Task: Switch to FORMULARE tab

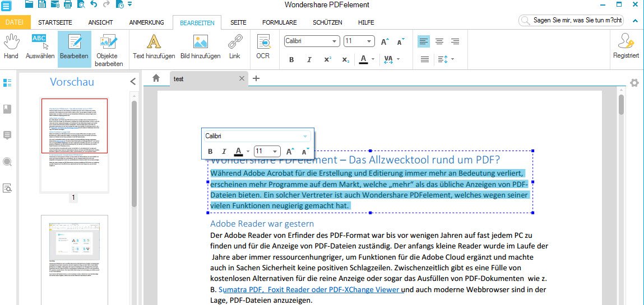Action: [280, 22]
